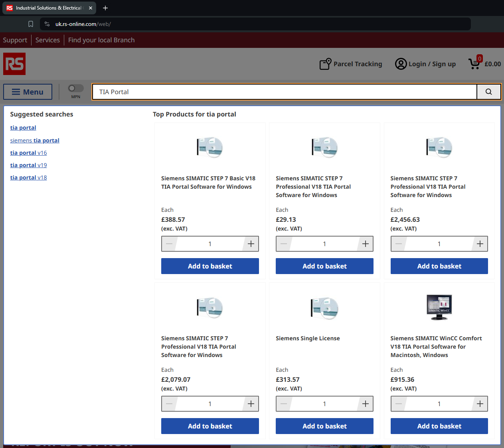
Task: Open a new browser tab
Action: point(105,8)
